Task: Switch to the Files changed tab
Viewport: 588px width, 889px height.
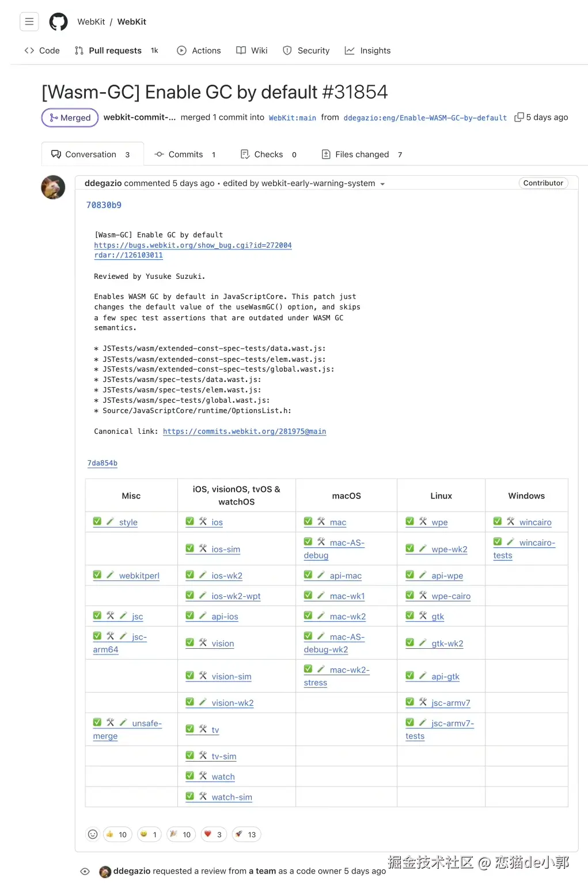Action: point(362,154)
